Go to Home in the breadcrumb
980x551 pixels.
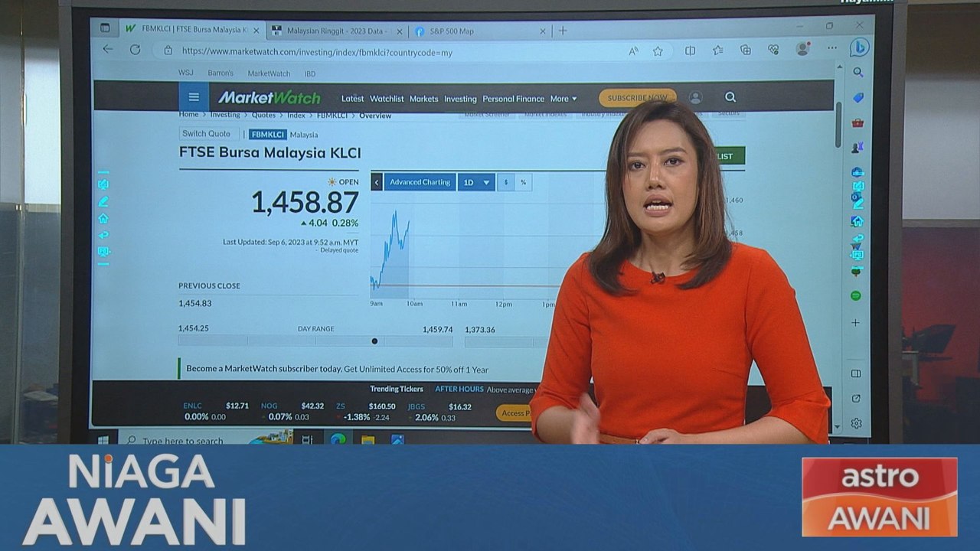[x=188, y=115]
